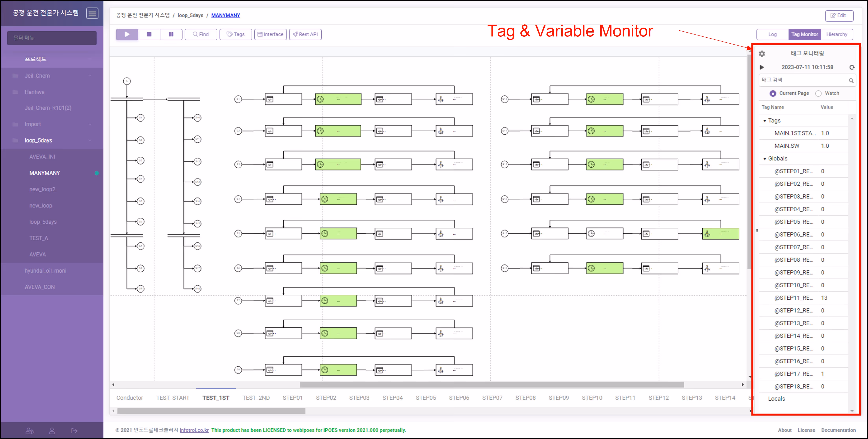The image size is (868, 439).
Task: Expand the Locals tree group
Action: pos(776,399)
